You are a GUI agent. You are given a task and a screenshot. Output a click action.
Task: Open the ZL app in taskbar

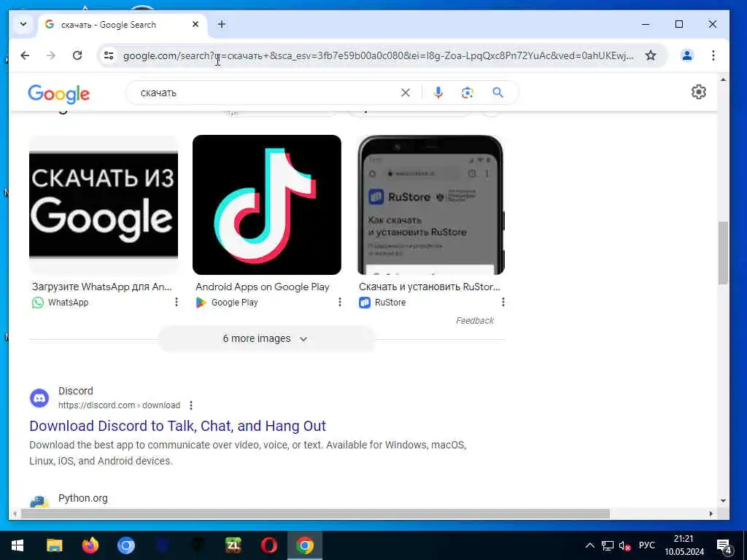click(x=233, y=545)
